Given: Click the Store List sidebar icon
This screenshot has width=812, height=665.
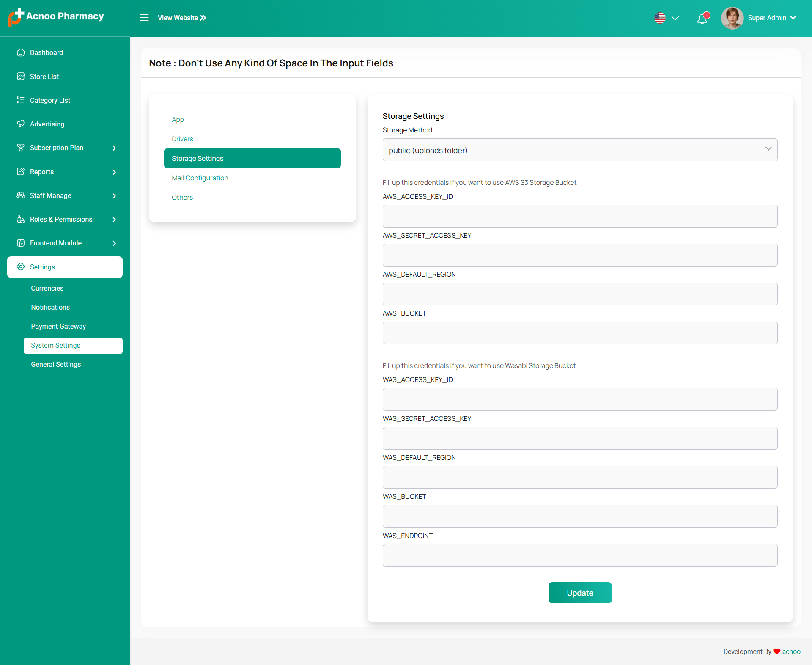Looking at the screenshot, I should point(21,77).
